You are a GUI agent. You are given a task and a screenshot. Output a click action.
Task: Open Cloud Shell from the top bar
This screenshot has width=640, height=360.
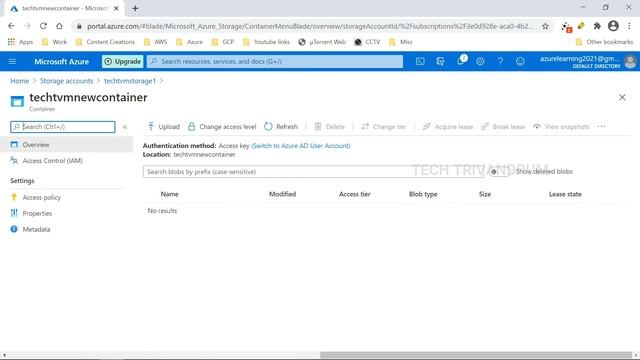point(420,62)
